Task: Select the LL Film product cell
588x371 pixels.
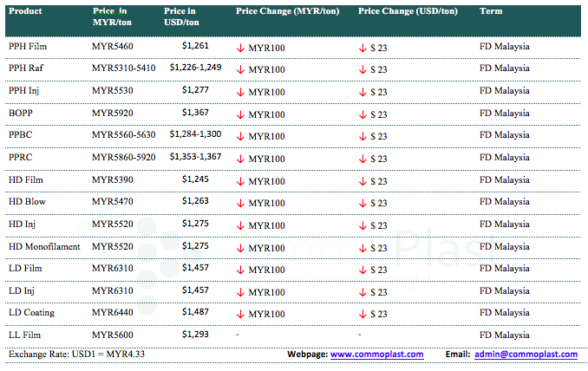Action: [25, 335]
